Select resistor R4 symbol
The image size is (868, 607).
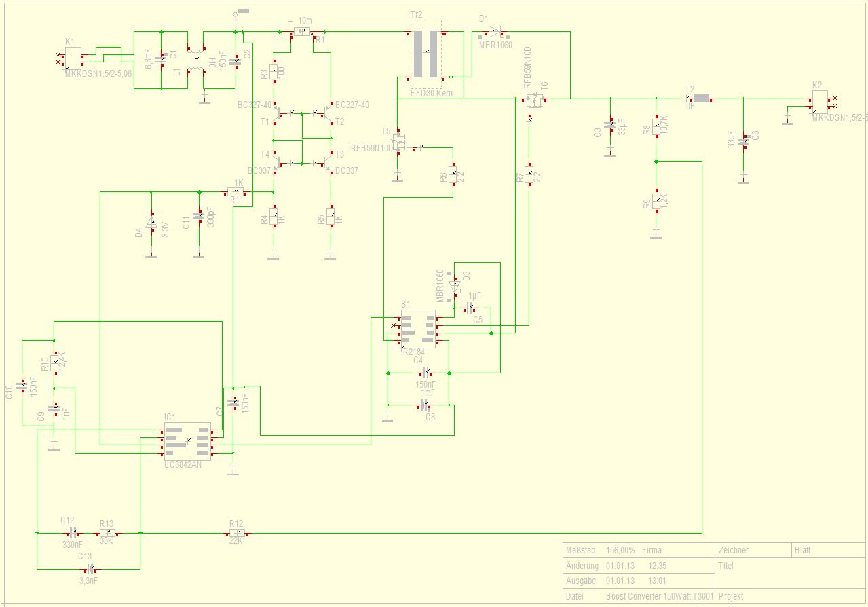(273, 217)
